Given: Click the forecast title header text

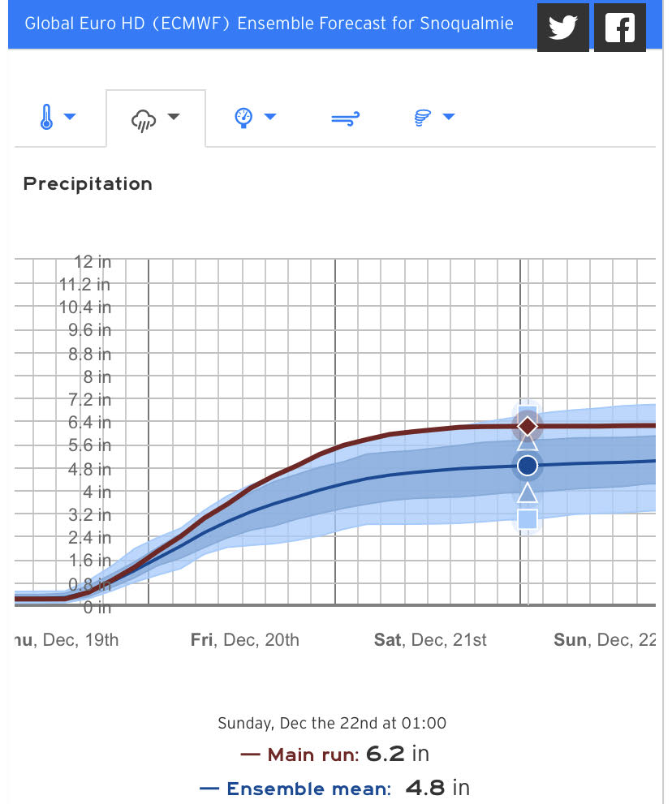Looking at the screenshot, I should pyautogui.click(x=269, y=23).
